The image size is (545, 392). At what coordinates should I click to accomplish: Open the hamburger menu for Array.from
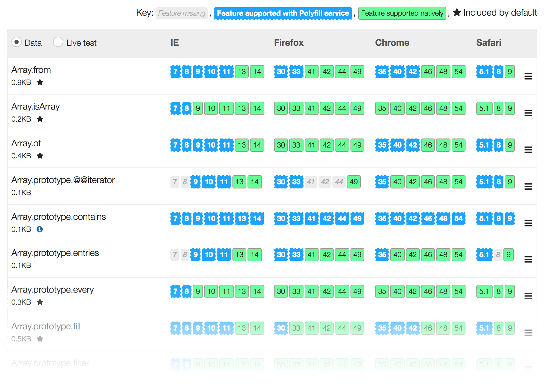pyautogui.click(x=528, y=76)
